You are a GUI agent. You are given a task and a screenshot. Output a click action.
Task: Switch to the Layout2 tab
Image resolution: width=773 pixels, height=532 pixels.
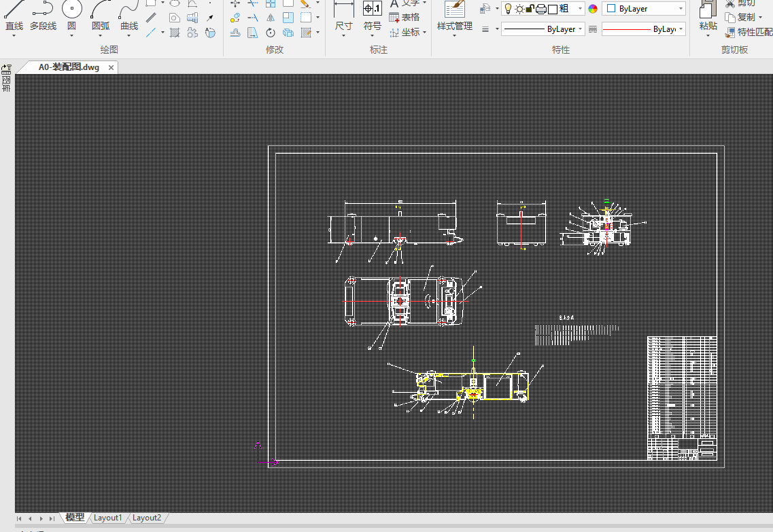click(147, 518)
